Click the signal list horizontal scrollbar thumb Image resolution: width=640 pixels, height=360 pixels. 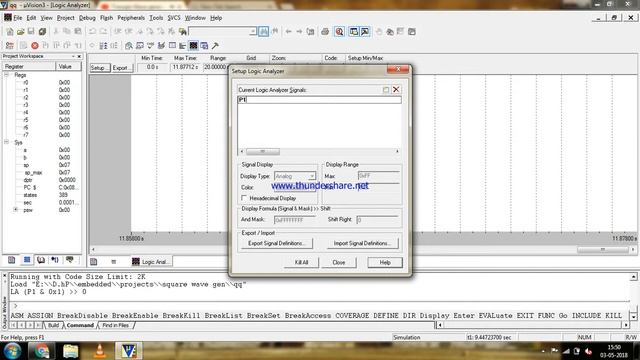pos(263,151)
